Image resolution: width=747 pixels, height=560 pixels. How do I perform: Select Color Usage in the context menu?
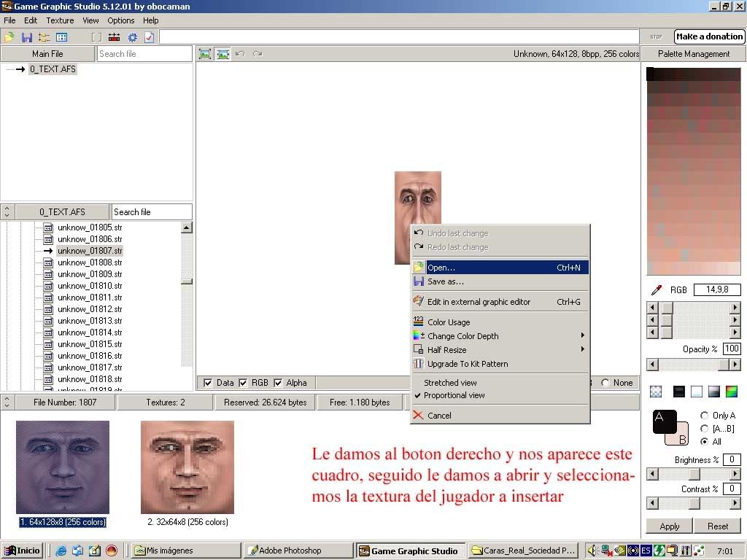click(500, 322)
